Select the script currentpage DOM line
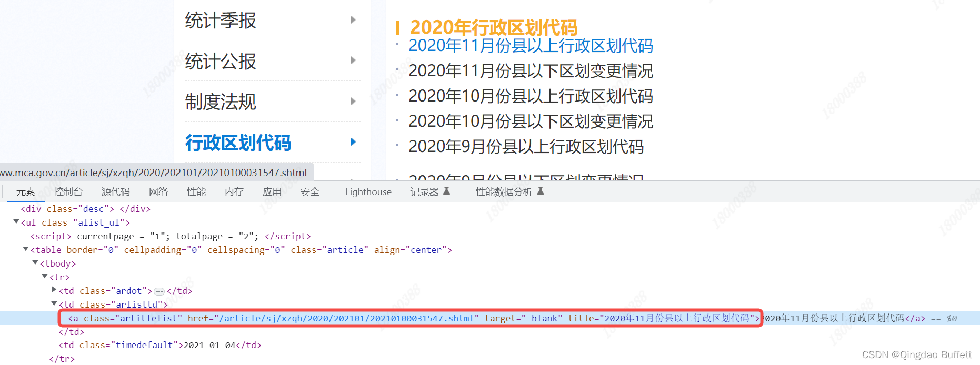Viewport: 980px width, 365px height. click(x=171, y=236)
